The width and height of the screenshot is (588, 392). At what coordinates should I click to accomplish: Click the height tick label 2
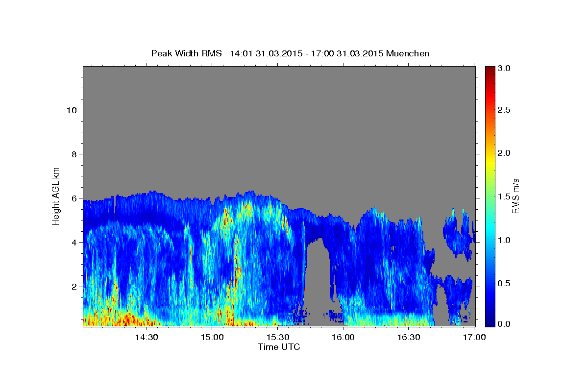coord(73,286)
